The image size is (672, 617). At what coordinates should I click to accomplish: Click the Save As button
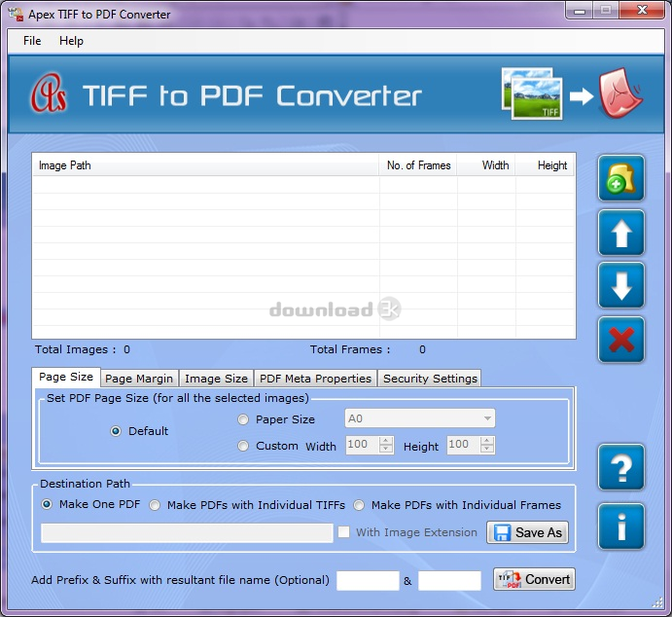coord(527,532)
